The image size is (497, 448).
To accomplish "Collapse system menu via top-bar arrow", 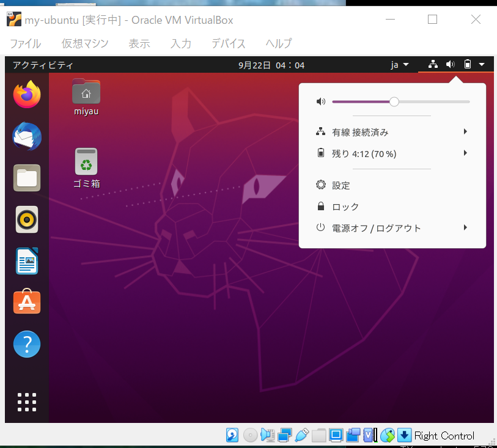I will pyautogui.click(x=482, y=65).
